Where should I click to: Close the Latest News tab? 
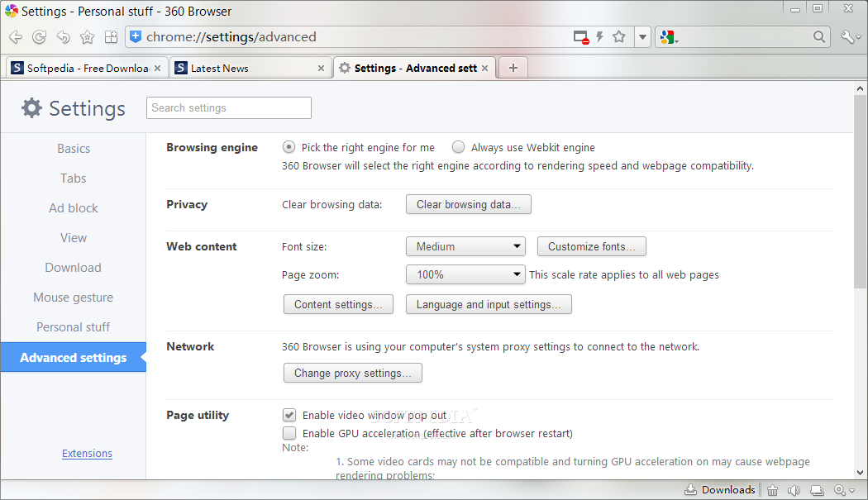321,68
